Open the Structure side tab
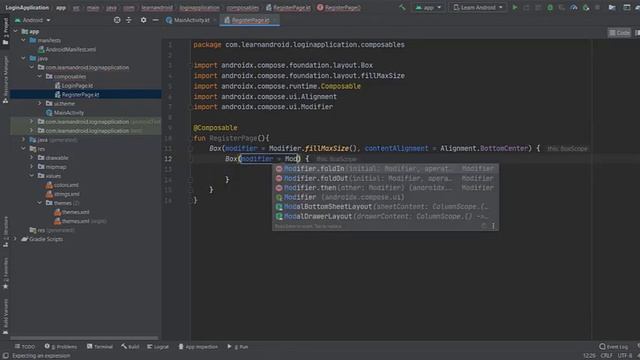640x360 pixels. coord(5,233)
